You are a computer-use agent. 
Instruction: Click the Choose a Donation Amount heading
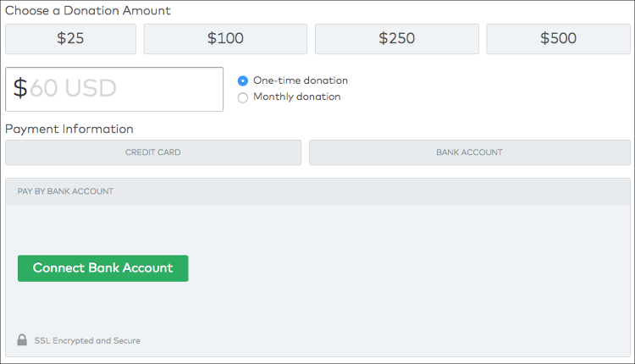(x=87, y=10)
